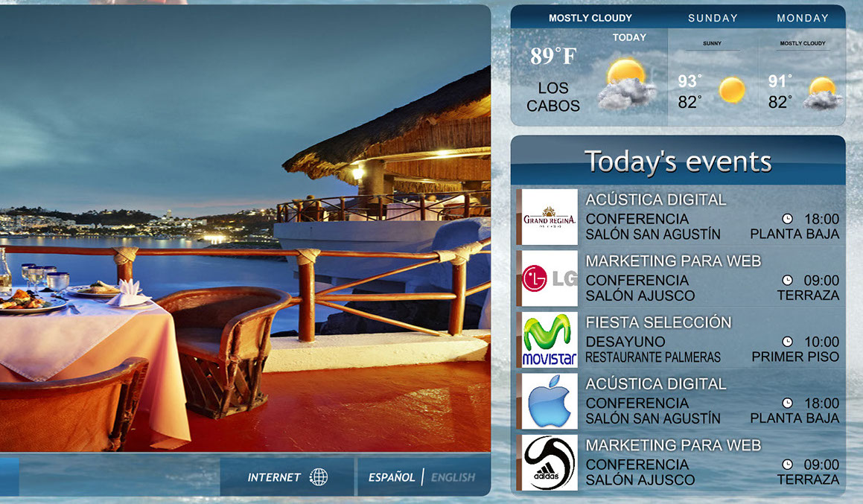This screenshot has height=504, width=863.
Task: Open the Adidas logo event icon
Action: coord(550,462)
